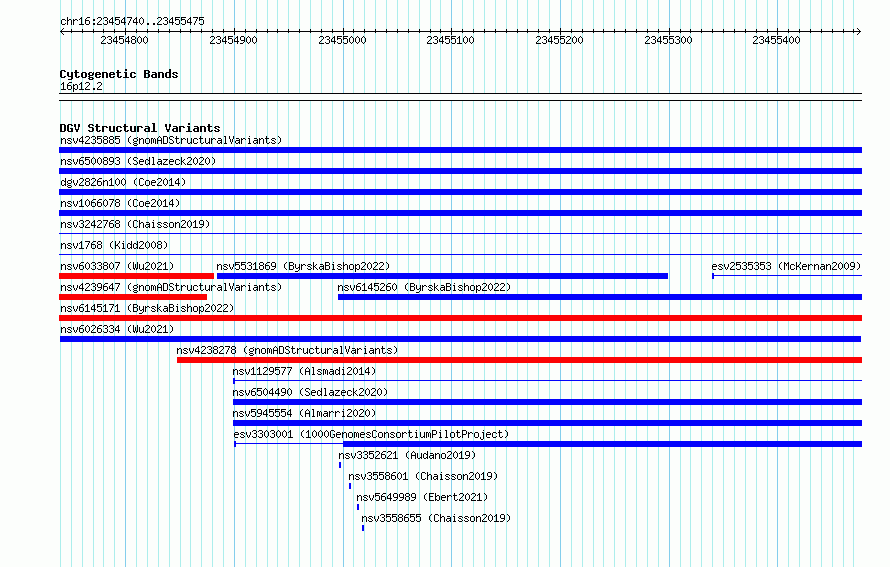Click the blue nsv4235885 variant bar
The width and height of the screenshot is (890, 567).
coord(460,150)
